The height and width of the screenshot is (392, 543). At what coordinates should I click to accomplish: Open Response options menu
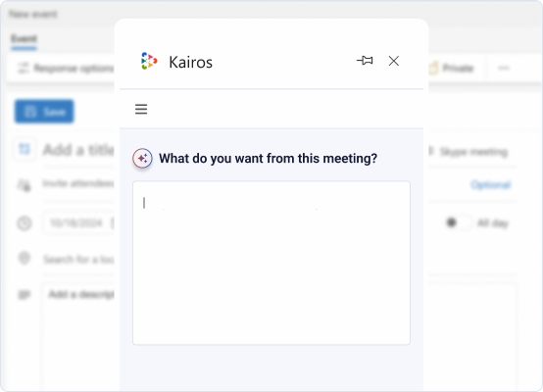66,69
